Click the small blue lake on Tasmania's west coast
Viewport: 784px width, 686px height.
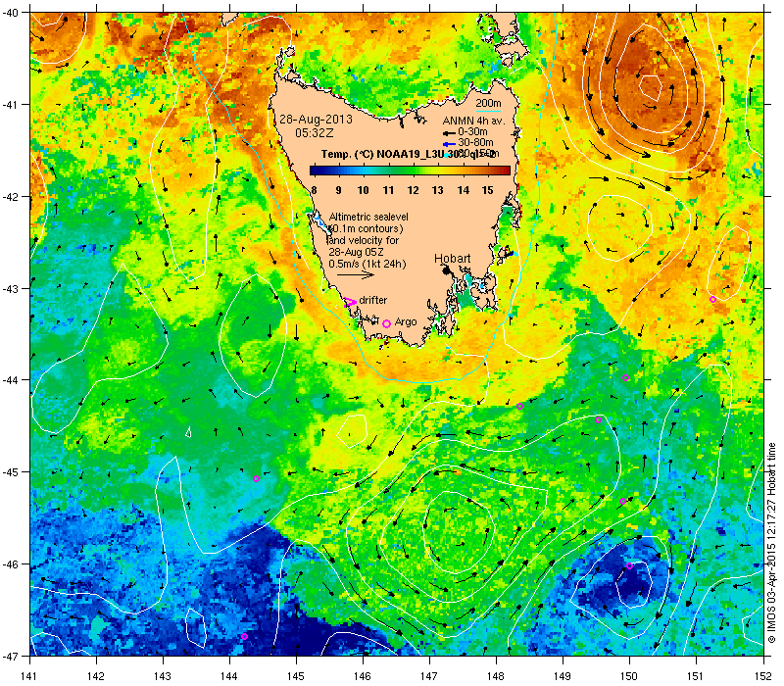[x=320, y=221]
